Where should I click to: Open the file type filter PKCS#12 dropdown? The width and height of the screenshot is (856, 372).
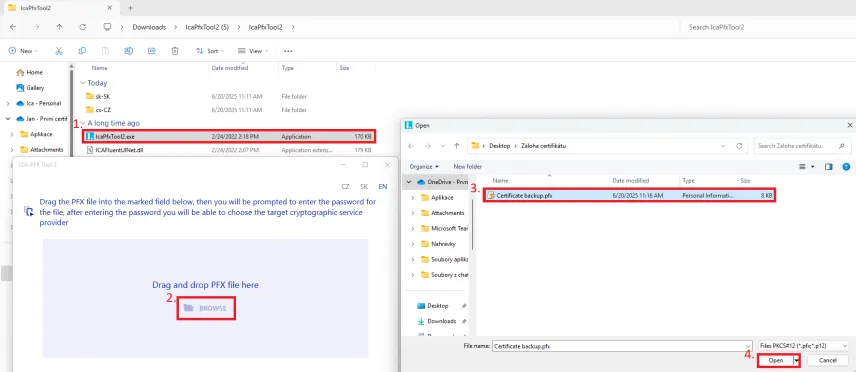pos(804,346)
